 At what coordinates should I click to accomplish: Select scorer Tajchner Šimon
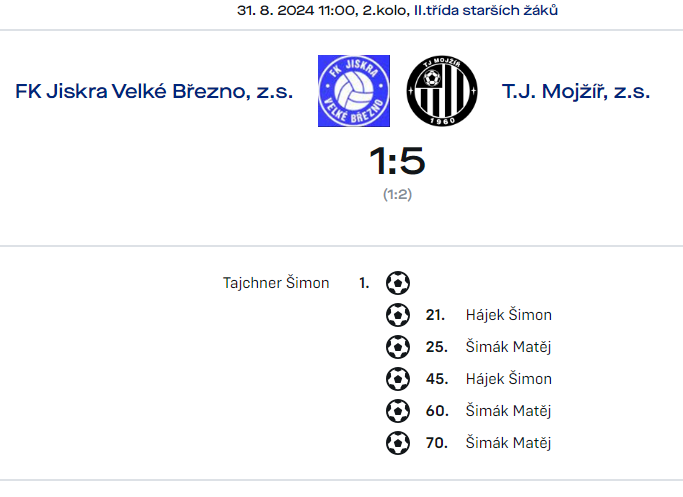click(276, 283)
